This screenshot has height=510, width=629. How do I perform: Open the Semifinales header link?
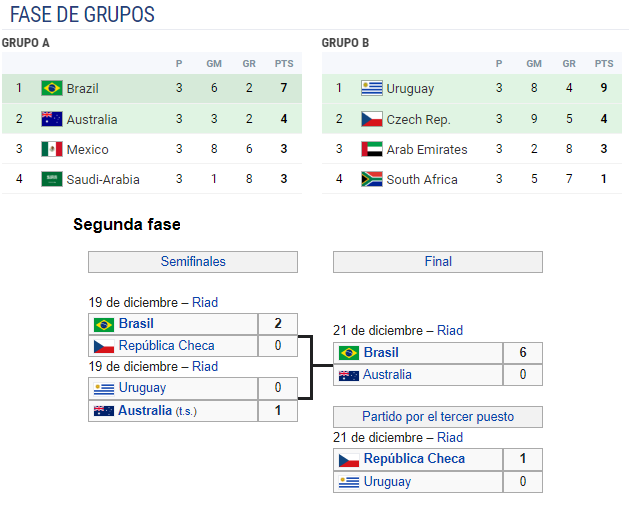tap(193, 262)
